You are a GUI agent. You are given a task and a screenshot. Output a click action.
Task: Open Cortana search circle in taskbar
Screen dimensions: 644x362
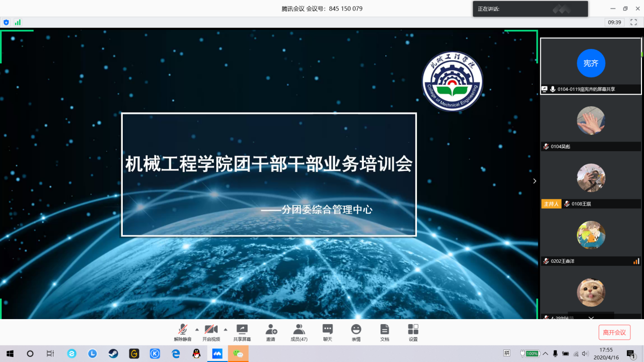(30, 354)
